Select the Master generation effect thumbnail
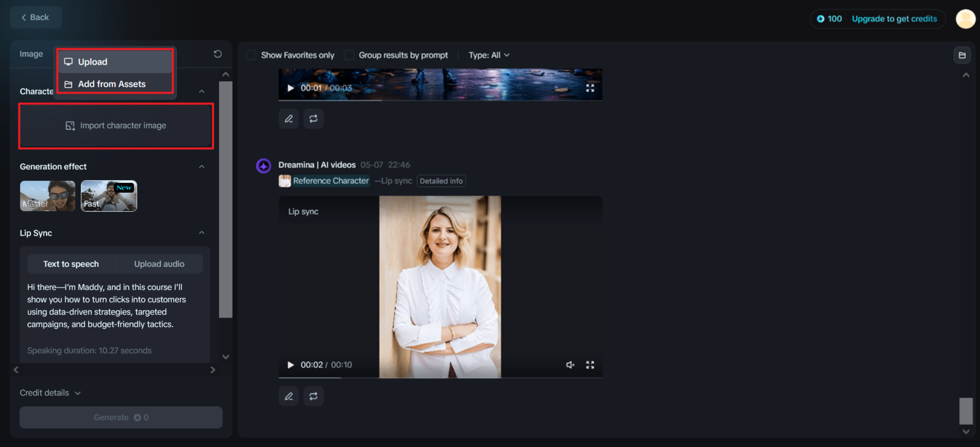This screenshot has height=447, width=980. (x=48, y=196)
